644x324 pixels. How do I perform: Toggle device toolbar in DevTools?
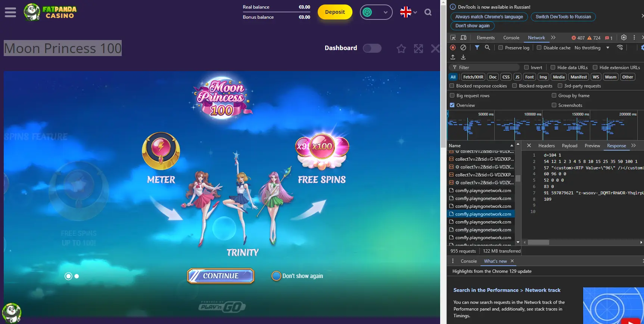[x=463, y=38]
